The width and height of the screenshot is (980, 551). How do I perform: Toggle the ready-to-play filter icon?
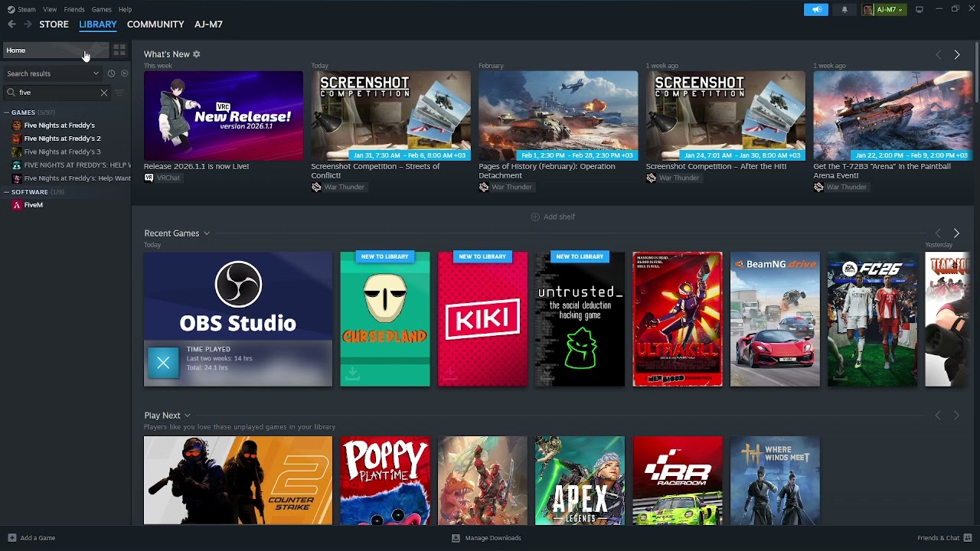pyautogui.click(x=124, y=73)
